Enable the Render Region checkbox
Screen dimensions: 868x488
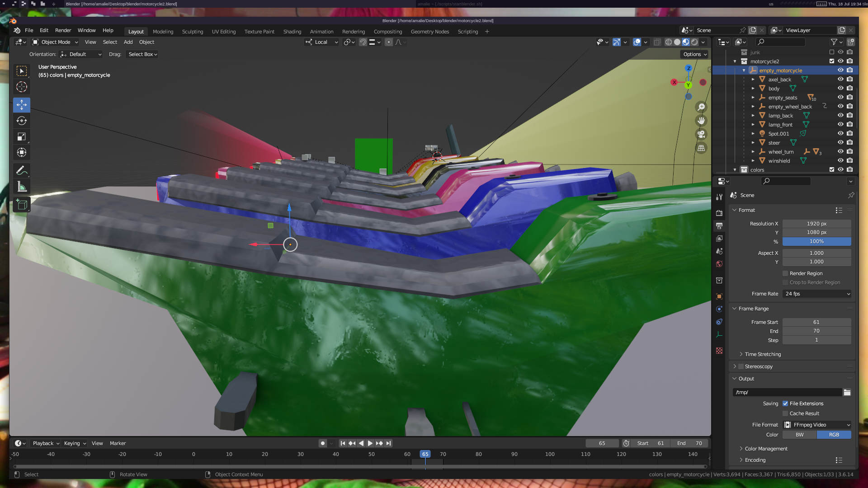785,273
